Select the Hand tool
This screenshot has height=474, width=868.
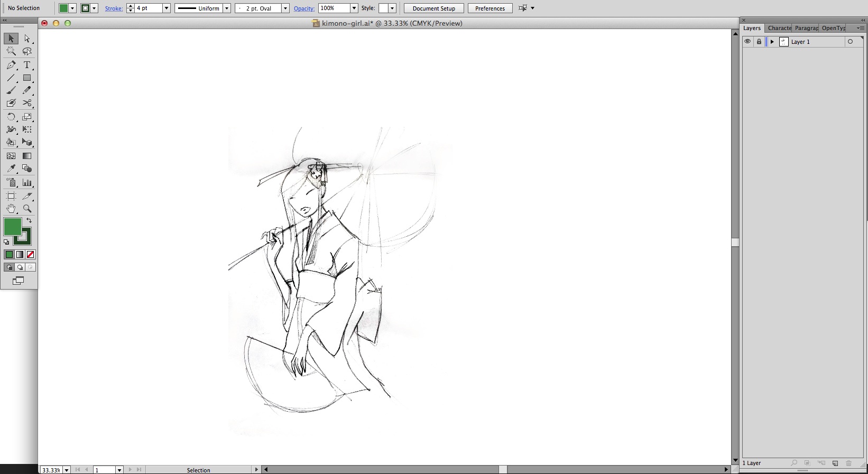point(11,209)
